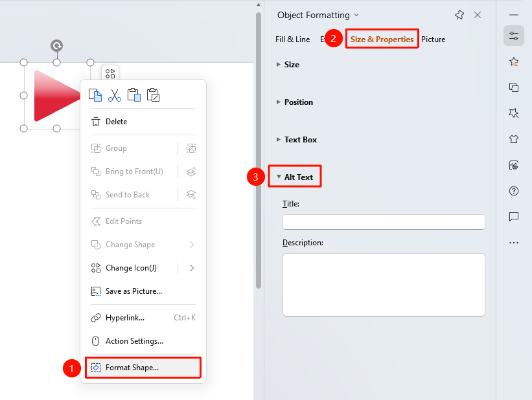This screenshot has height=400, width=532.
Task: Switch to the Picture tab
Action: point(433,39)
